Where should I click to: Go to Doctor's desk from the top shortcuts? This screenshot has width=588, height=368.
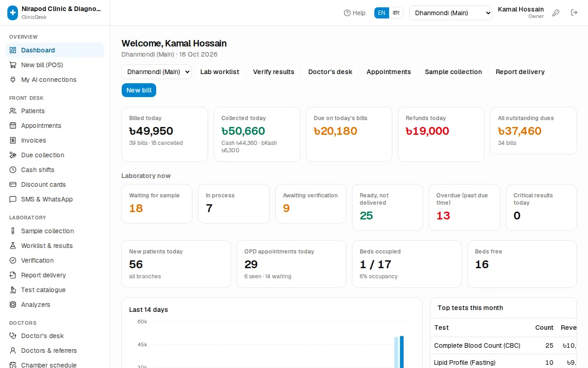(x=330, y=72)
